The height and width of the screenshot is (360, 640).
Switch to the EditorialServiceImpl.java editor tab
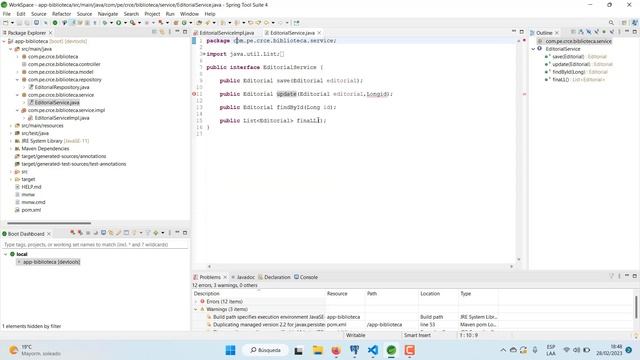tap(226, 33)
